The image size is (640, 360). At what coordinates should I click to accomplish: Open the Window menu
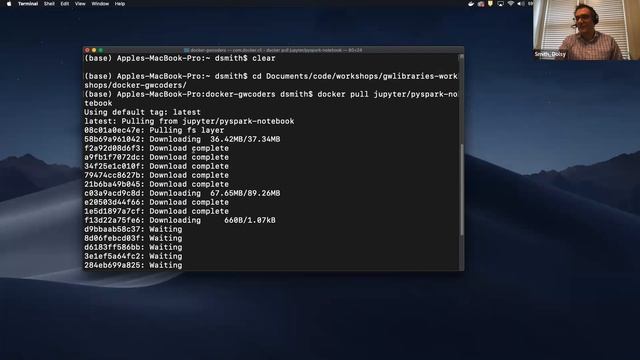coord(100,4)
